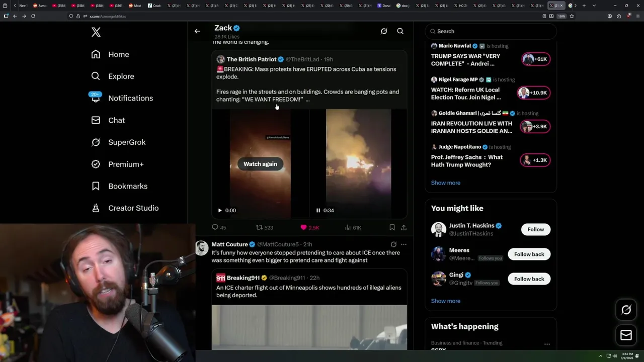This screenshot has width=644, height=362.
Task: Open Creator Studio in sidebar
Action: coord(125,208)
